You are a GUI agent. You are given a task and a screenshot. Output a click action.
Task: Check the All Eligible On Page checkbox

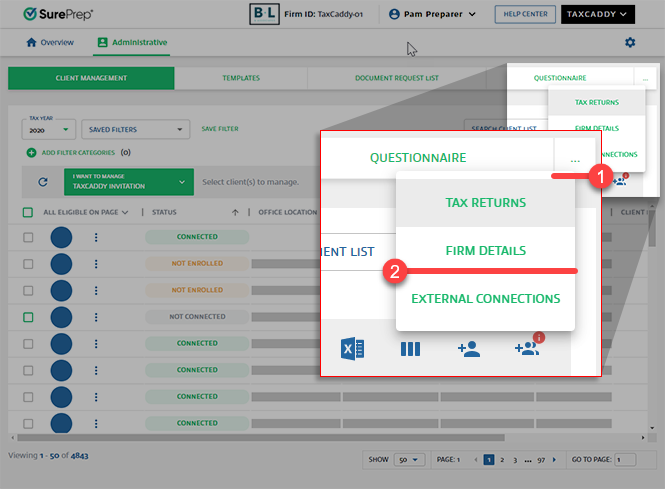click(28, 212)
